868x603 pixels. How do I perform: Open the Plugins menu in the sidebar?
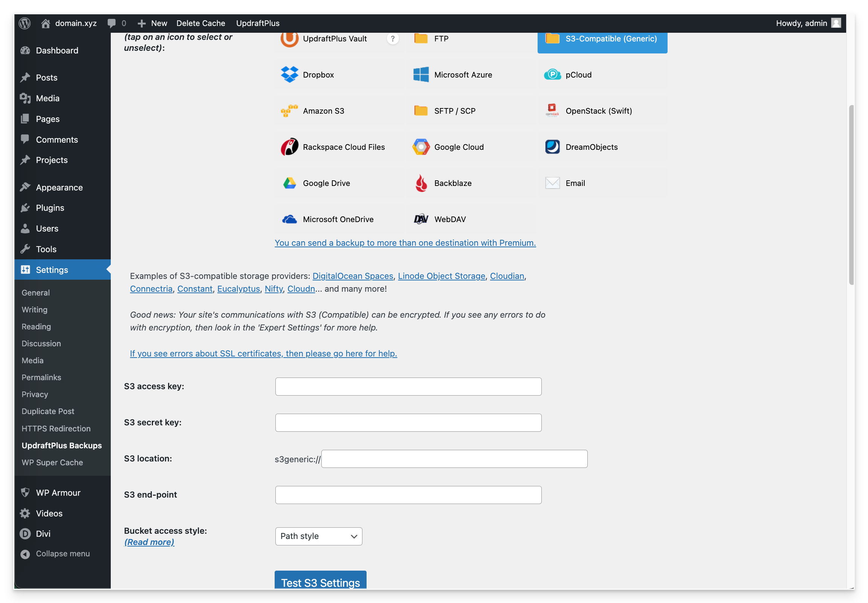tap(50, 208)
